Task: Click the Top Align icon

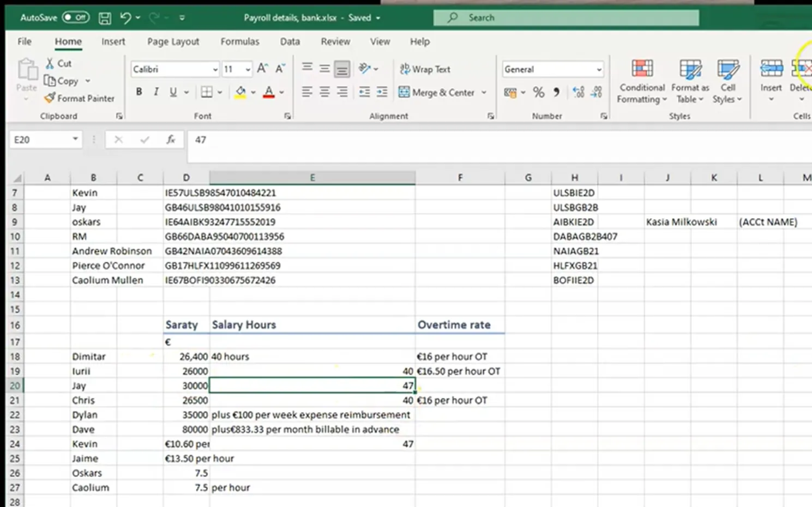Action: click(x=307, y=69)
